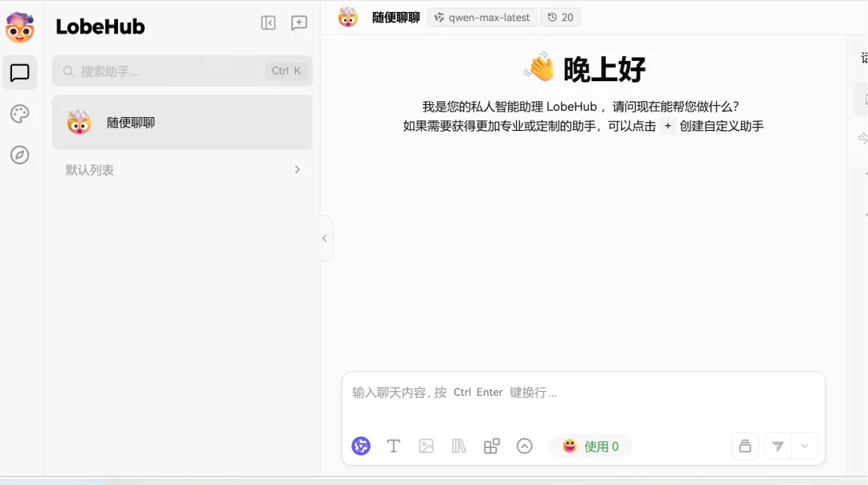Open text formatting T icon

[394, 446]
